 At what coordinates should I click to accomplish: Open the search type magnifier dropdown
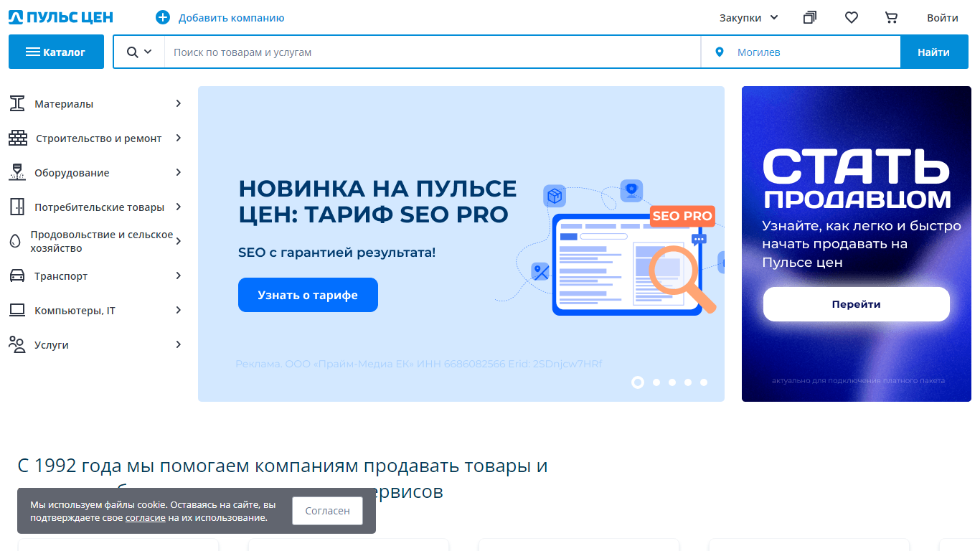[139, 52]
